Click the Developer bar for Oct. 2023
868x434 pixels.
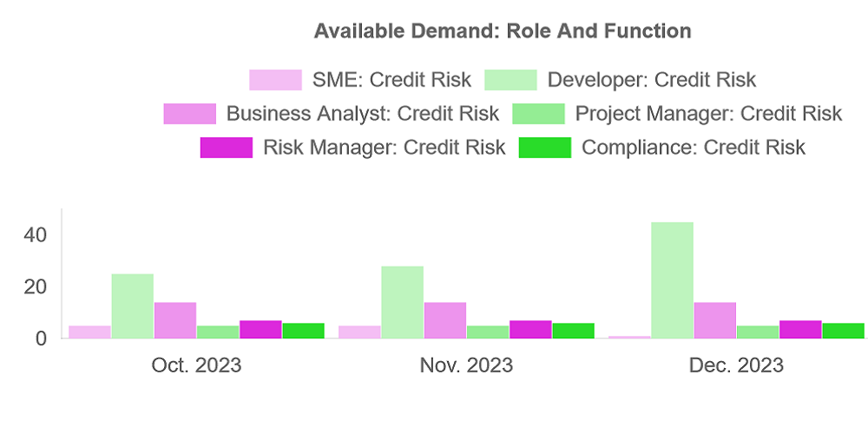tap(132, 306)
